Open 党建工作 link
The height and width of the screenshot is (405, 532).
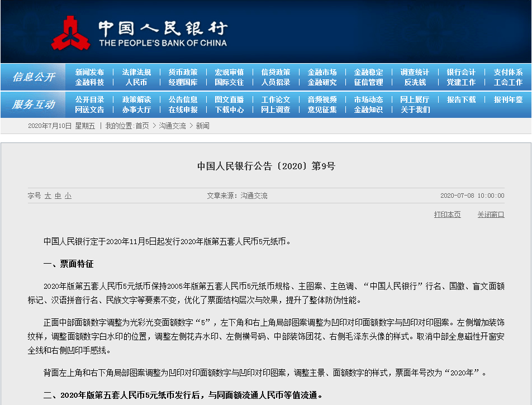point(461,83)
